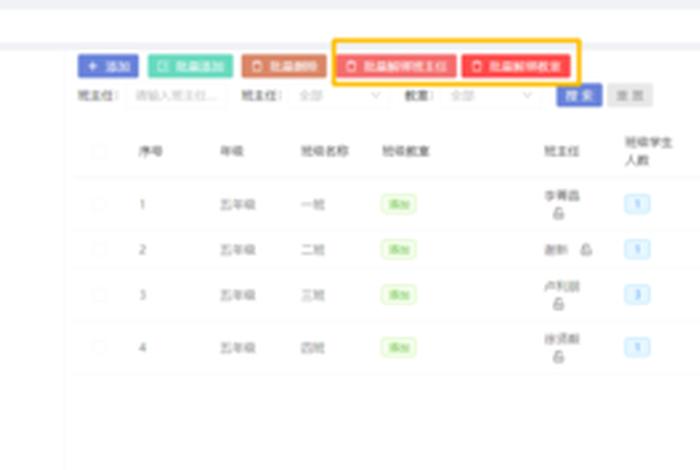Click the class name cell 一班

click(x=312, y=205)
